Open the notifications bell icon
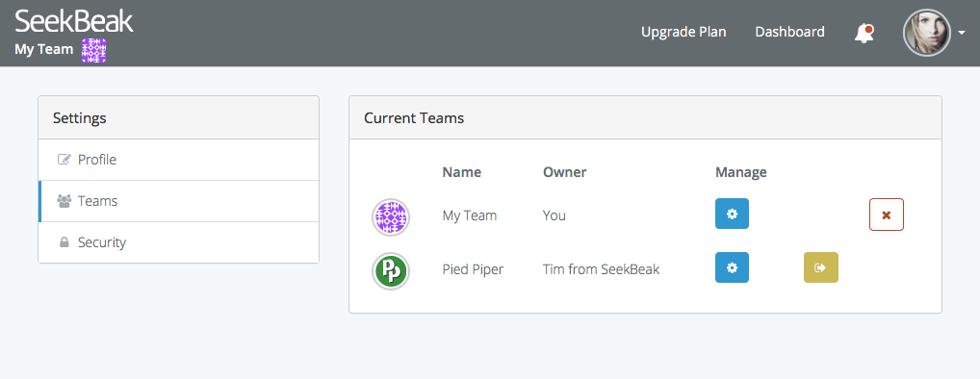Image resolution: width=980 pixels, height=379 pixels. (864, 33)
